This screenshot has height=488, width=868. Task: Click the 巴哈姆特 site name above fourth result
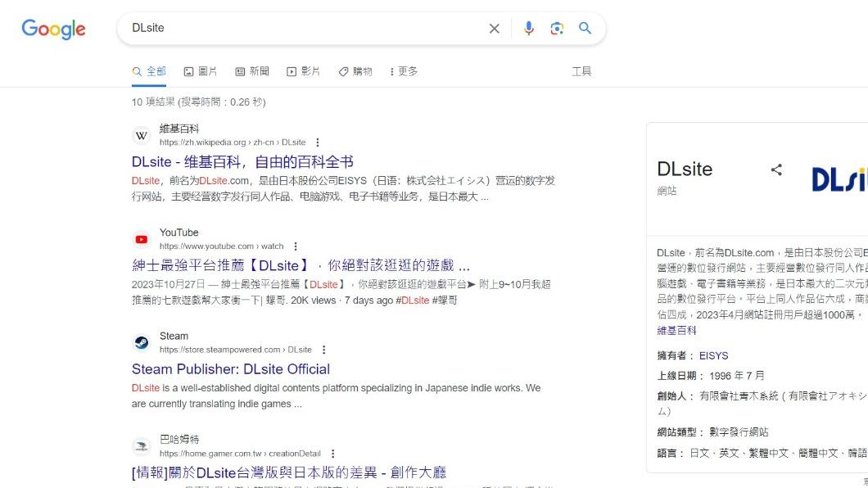(x=179, y=440)
